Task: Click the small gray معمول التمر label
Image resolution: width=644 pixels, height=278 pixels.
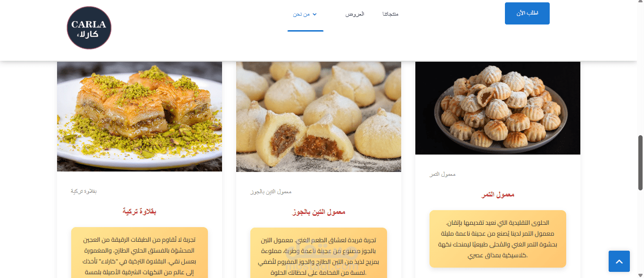Action: 443,174
